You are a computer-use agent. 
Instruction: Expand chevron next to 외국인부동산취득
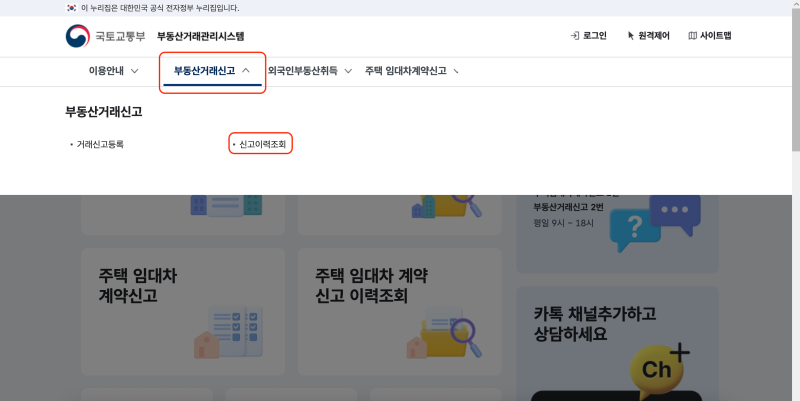(x=348, y=71)
